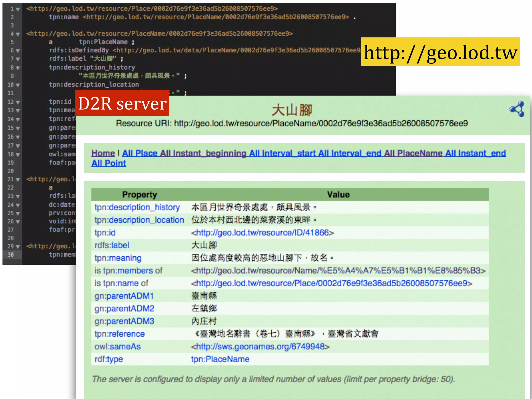Click the tpn:description_history property link
The width and height of the screenshot is (532, 399).
[137, 208]
